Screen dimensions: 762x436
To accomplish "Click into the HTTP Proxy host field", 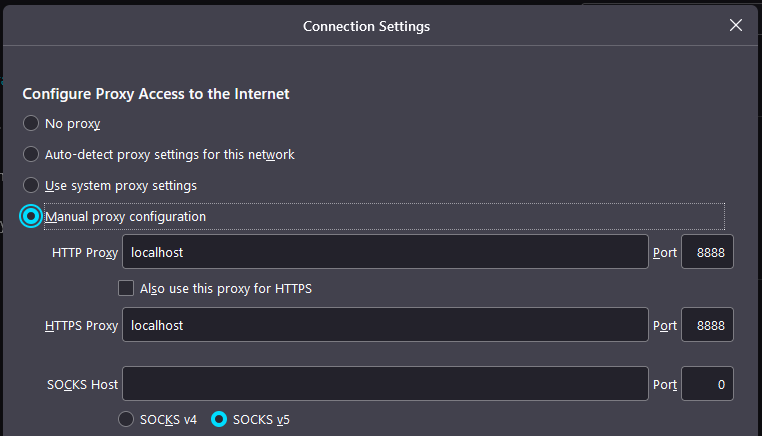I will (385, 253).
